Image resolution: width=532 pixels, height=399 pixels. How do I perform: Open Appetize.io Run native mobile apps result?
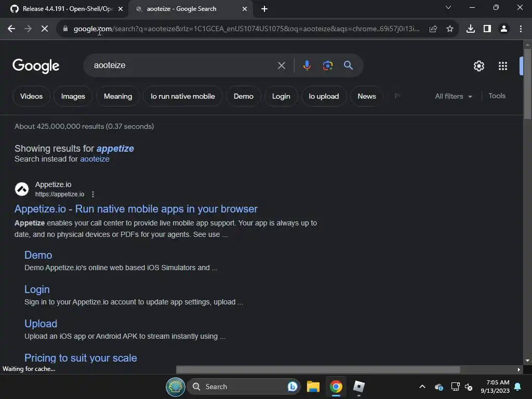136,209
